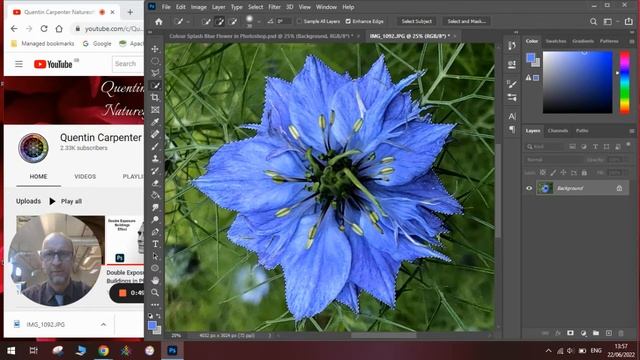Viewport: 640px width, 360px height.
Task: Select the Frame tool
Action: point(155,110)
